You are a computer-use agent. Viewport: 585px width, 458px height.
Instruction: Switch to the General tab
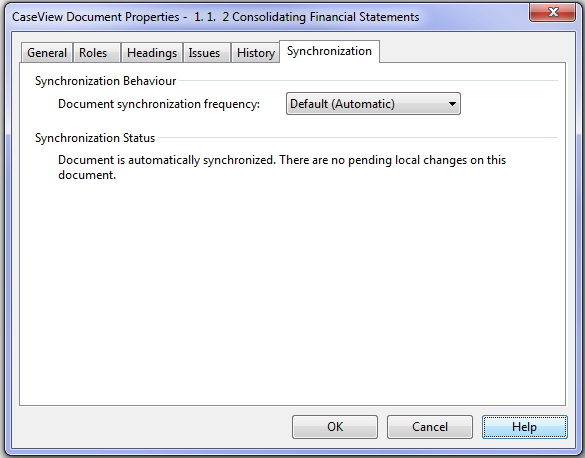pyautogui.click(x=47, y=53)
